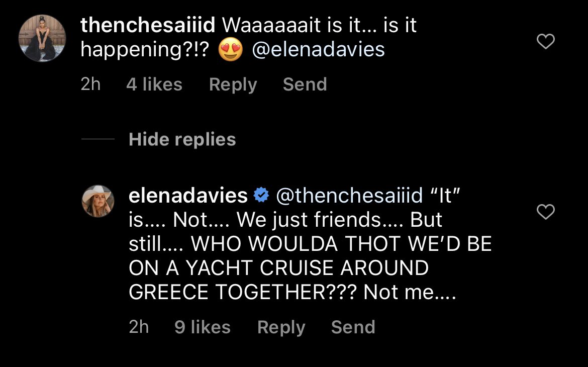Tap the blue verified badge next to elenadavies
Image resolution: width=588 pixels, height=367 pixels.
click(261, 195)
